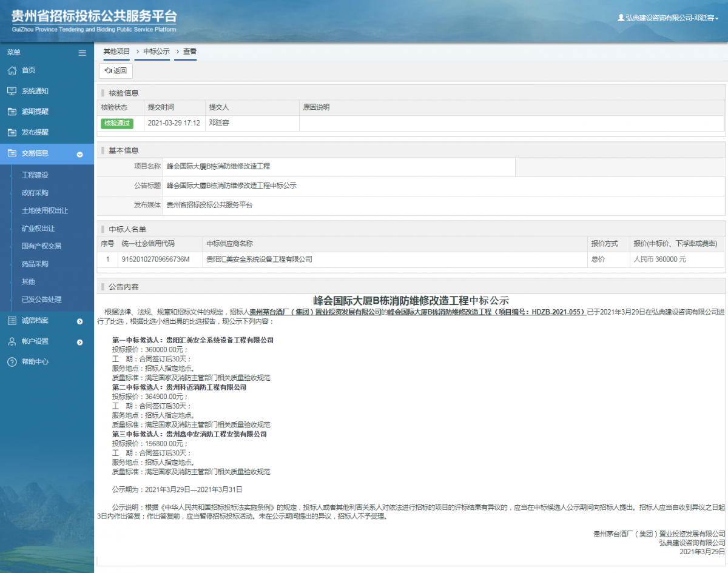
Task: Click the hamburger menu collapse icon
Action: pos(83,53)
